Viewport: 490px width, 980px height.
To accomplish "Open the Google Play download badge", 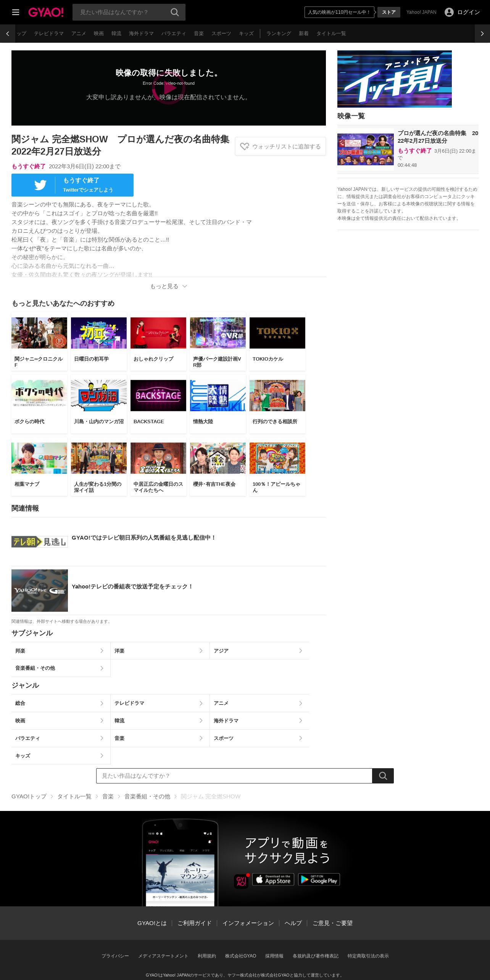I will [x=319, y=879].
